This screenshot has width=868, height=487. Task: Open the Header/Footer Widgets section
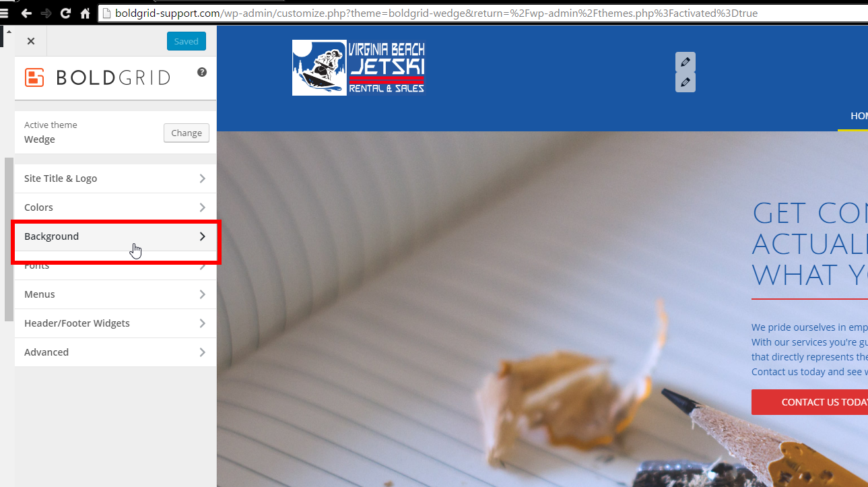coord(116,323)
